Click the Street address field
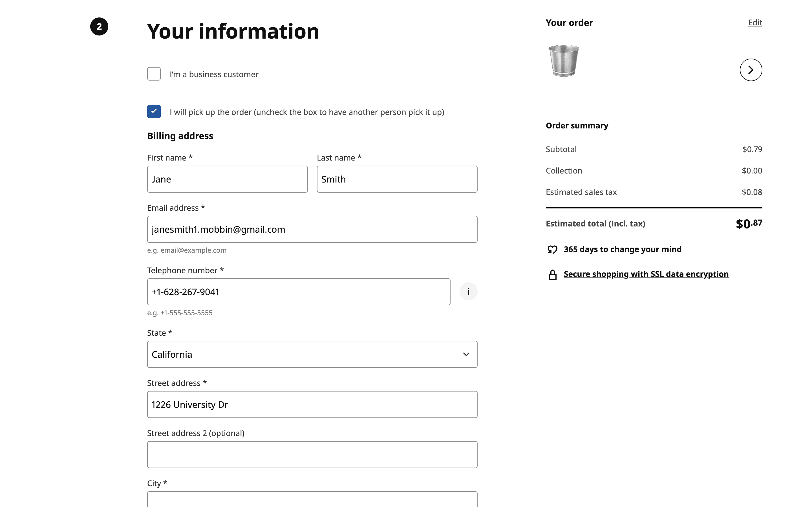812x507 pixels. coord(312,404)
